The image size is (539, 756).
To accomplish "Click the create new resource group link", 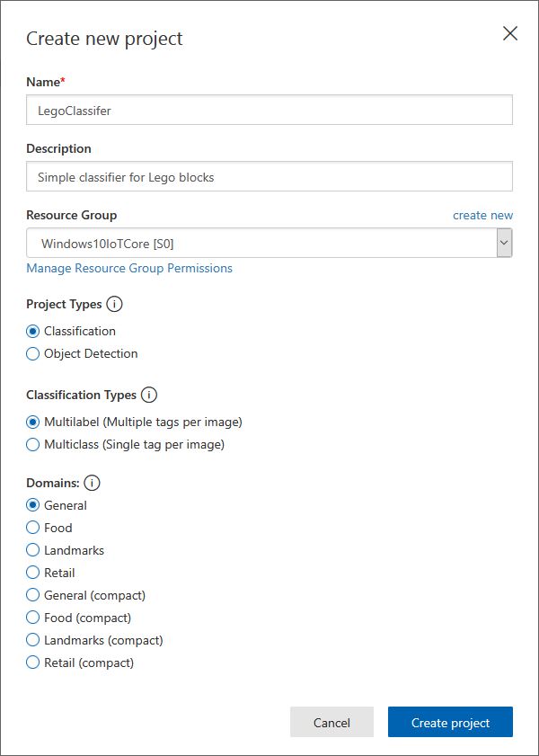I will [482, 215].
